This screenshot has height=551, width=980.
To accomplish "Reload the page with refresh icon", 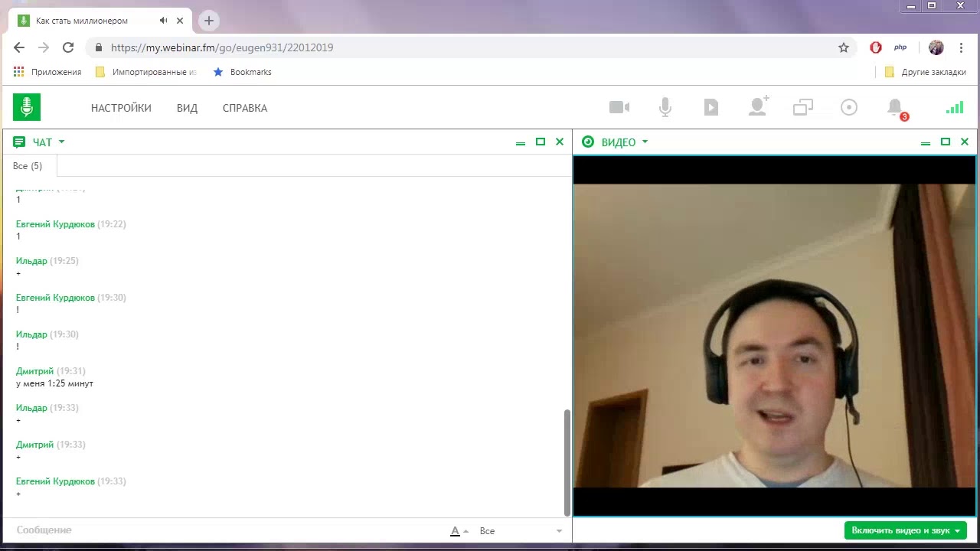I will pos(68,47).
